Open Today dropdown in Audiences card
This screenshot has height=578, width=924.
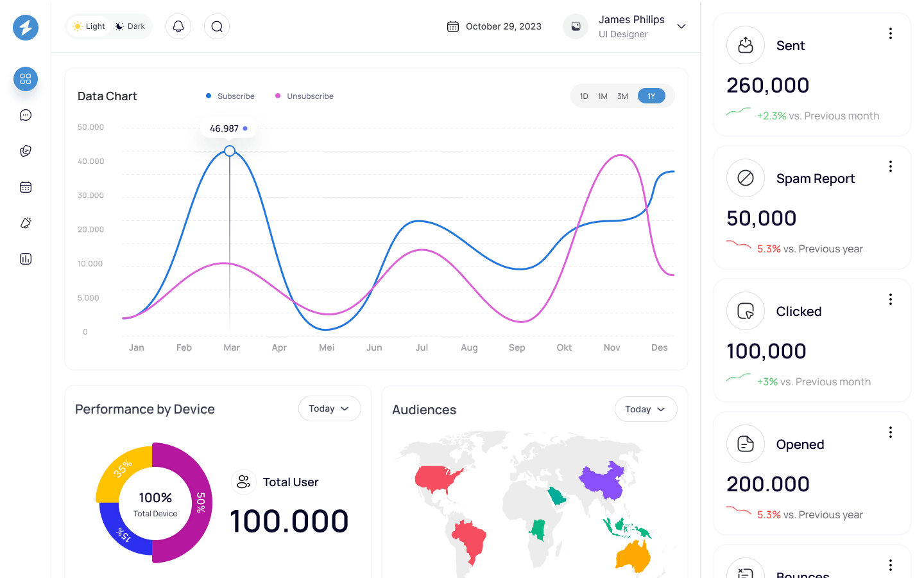click(646, 409)
